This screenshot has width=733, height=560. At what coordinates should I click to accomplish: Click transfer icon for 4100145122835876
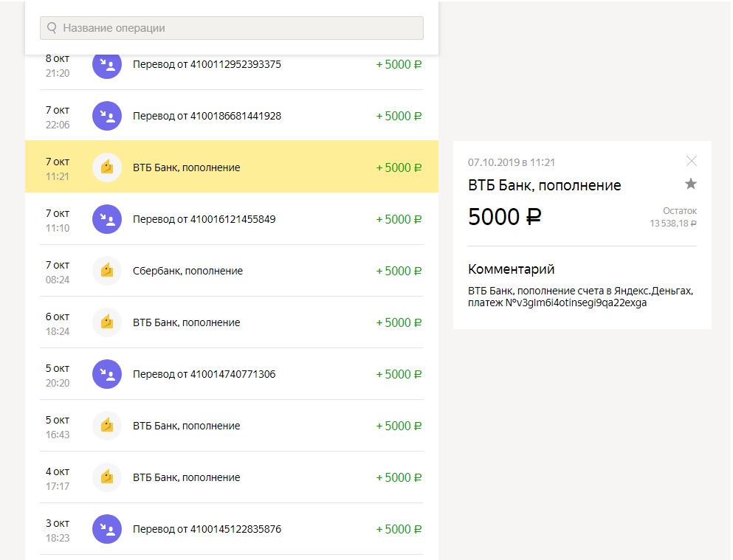(x=107, y=529)
